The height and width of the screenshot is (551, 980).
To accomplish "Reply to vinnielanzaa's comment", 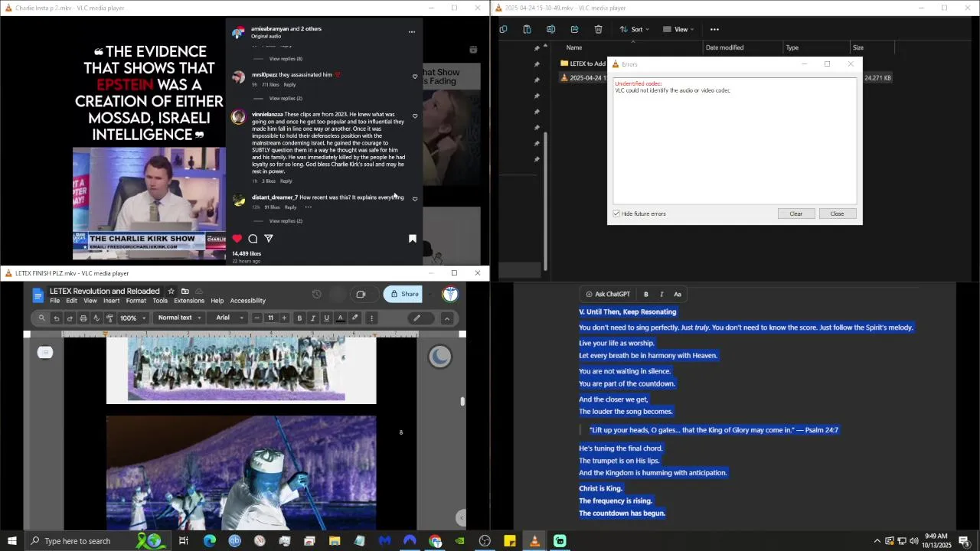I will (x=286, y=181).
